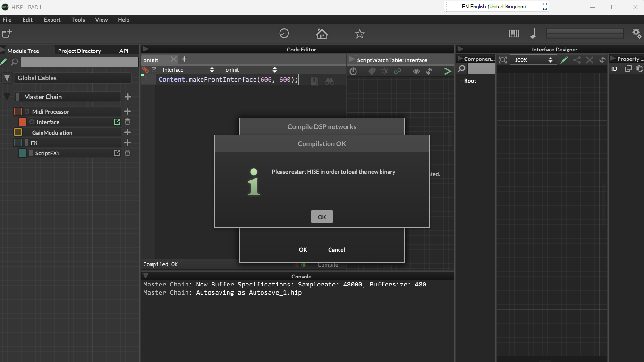This screenshot has width=644, height=362.
Task: Toggle the GainModulation yellow chain square
Action: pos(18,132)
